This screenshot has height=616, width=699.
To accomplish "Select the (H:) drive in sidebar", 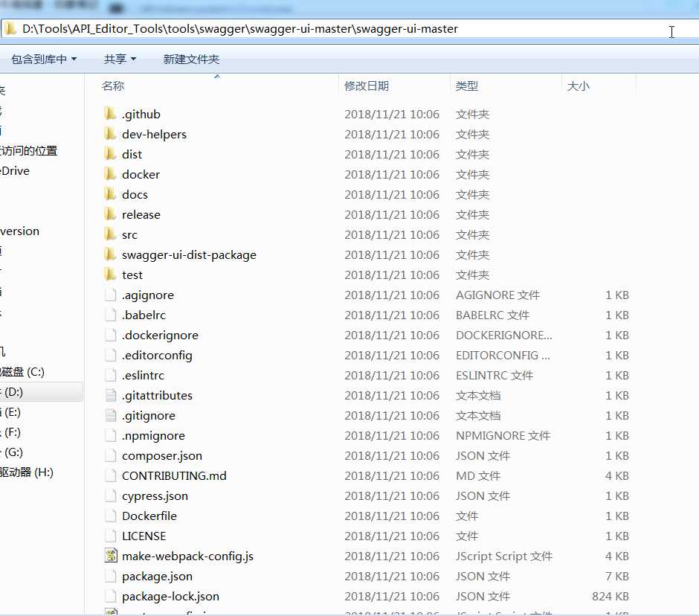I will tap(27, 472).
